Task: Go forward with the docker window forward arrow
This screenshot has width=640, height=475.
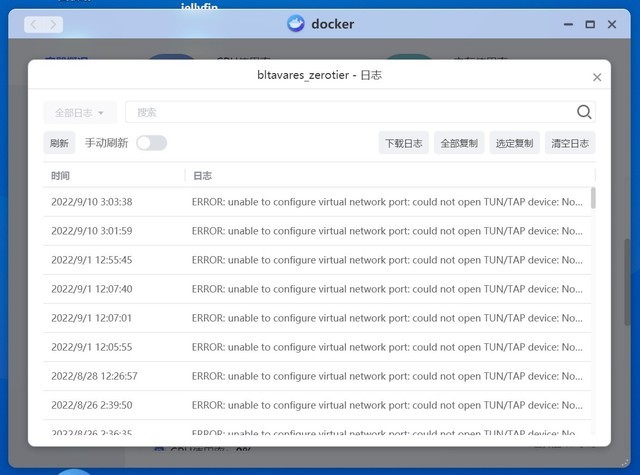Action: tap(53, 24)
